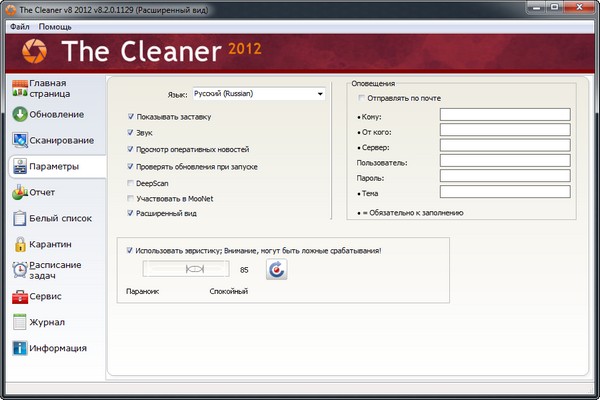This screenshot has height=400, width=600.
Task: Open the Главная страница home icon
Action: click(18, 88)
